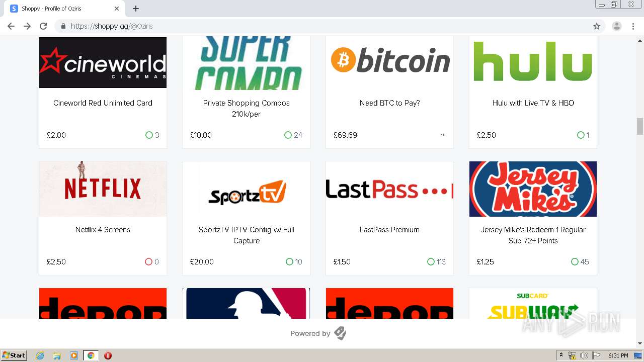Open Internet Explorer from taskbar
The image size is (644, 362).
point(40,355)
